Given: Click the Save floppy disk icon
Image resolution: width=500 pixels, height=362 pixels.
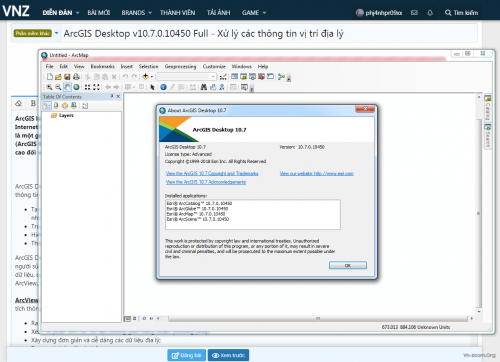Looking at the screenshot, I should pyautogui.click(x=67, y=77).
